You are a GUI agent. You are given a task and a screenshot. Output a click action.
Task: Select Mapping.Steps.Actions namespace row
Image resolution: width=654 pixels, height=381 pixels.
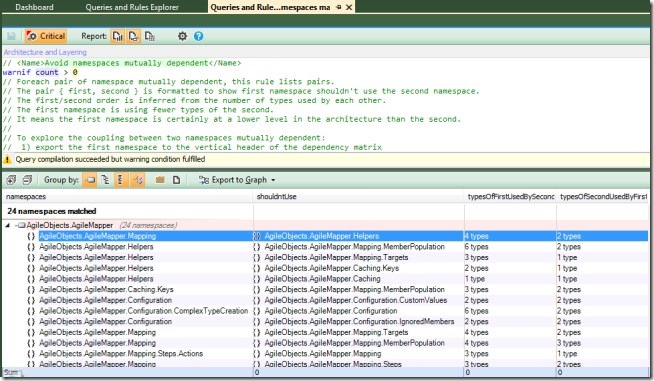(121, 354)
